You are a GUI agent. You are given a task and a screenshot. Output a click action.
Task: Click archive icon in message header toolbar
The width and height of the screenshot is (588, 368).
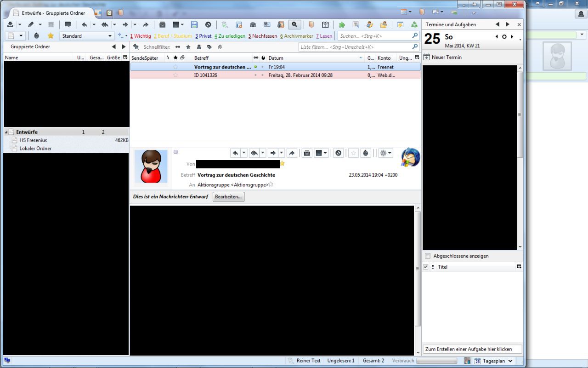tap(307, 153)
